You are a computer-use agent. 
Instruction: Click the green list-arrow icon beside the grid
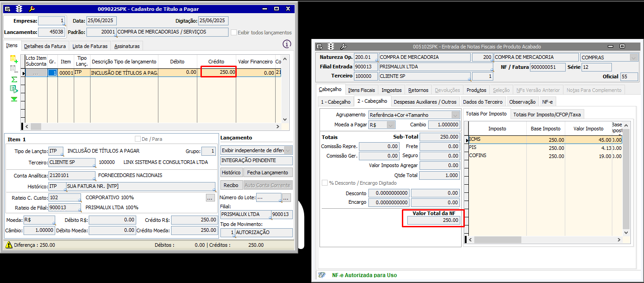tap(14, 89)
